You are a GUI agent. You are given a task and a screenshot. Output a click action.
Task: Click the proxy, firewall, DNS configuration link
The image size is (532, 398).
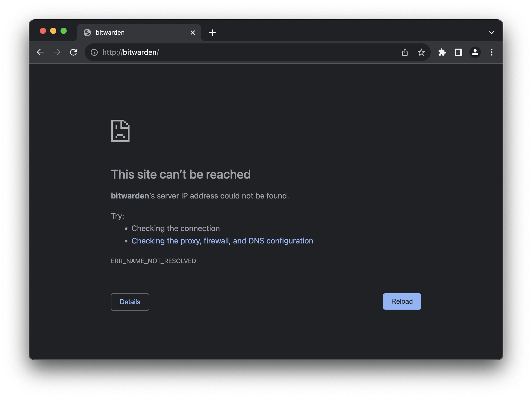(222, 240)
